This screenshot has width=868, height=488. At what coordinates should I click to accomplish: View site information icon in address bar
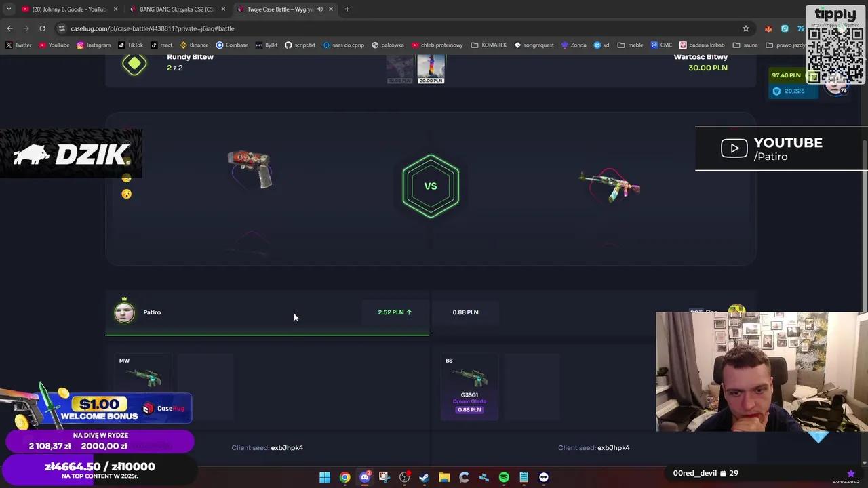[62, 28]
